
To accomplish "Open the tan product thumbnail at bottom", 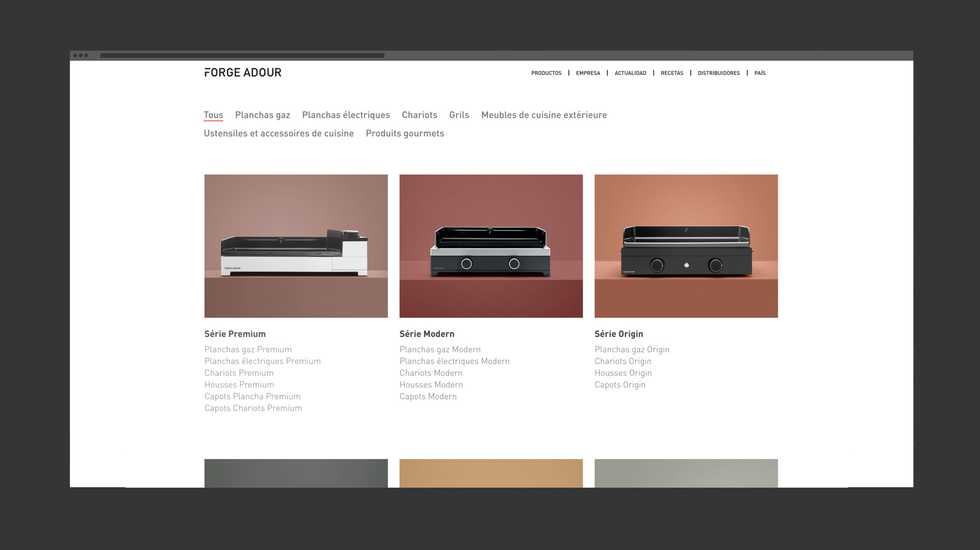I will tap(491, 473).
